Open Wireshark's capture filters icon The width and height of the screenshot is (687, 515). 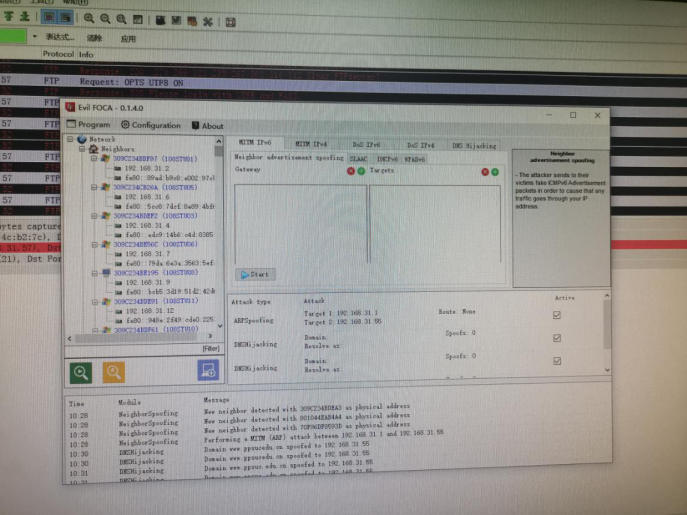160,20
